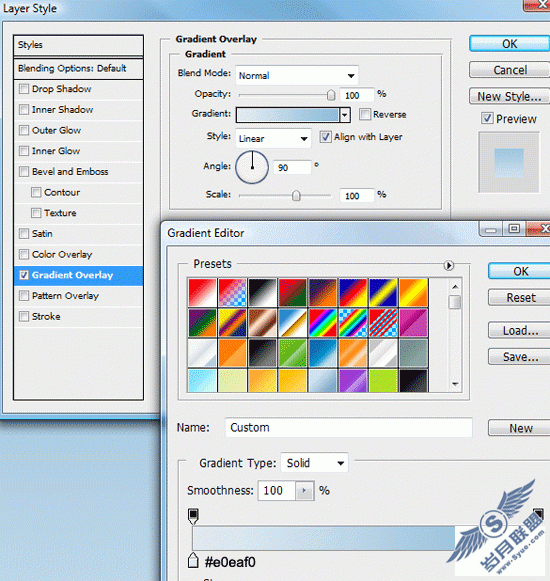Click the Opacity slider handle
This screenshot has width=550, height=581.
(x=331, y=95)
